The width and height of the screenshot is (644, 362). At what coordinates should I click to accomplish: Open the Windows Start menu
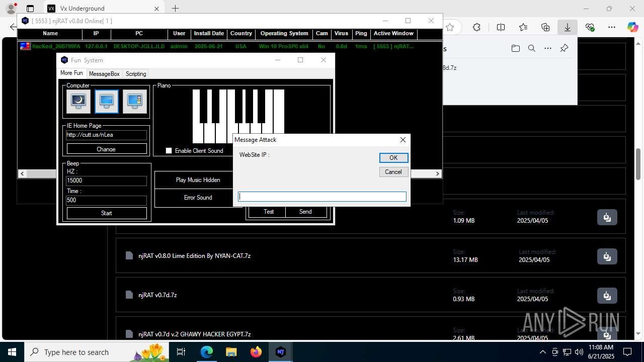pos(12,352)
